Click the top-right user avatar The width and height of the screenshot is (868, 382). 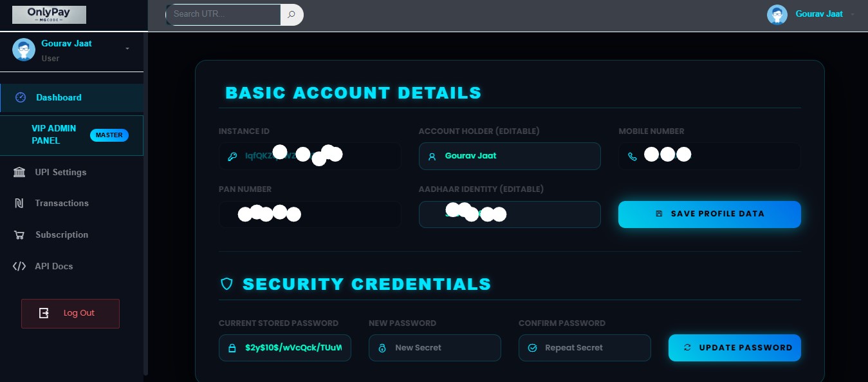pos(777,15)
